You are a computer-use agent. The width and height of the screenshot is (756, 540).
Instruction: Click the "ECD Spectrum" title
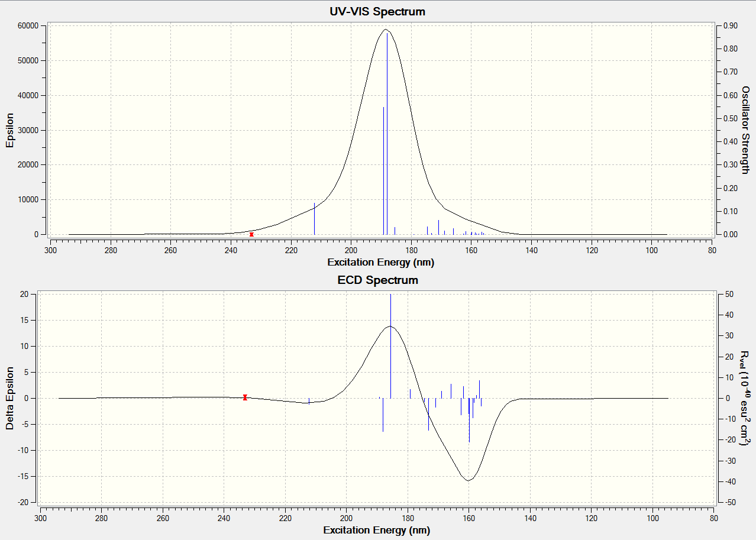tap(377, 280)
